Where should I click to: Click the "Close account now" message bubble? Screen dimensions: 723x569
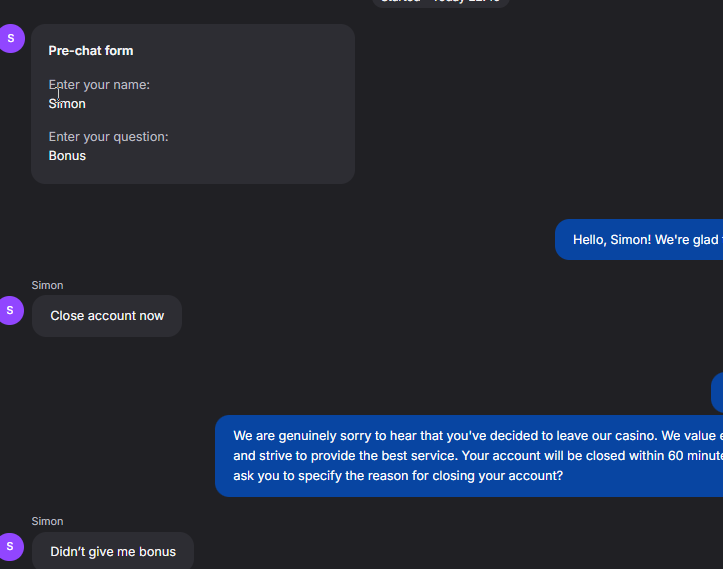click(107, 316)
